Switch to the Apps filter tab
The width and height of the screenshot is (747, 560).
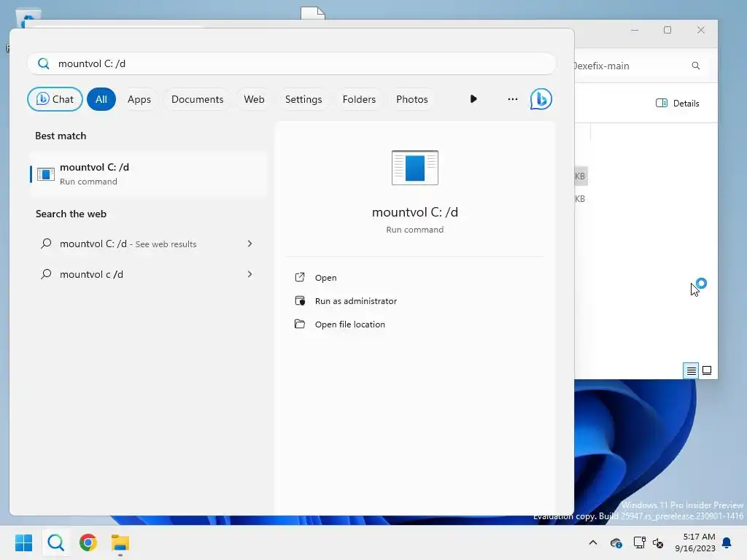pyautogui.click(x=139, y=99)
